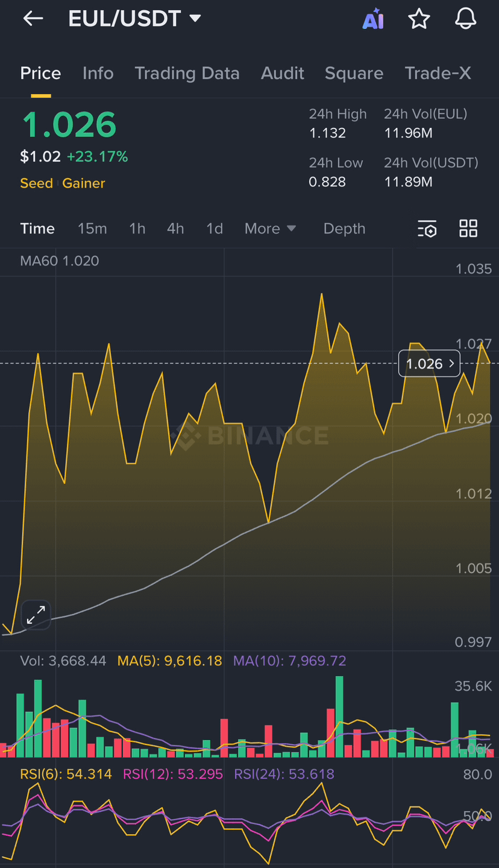The height and width of the screenshot is (868, 499).
Task: Open the Trade-X tab
Action: tap(438, 74)
